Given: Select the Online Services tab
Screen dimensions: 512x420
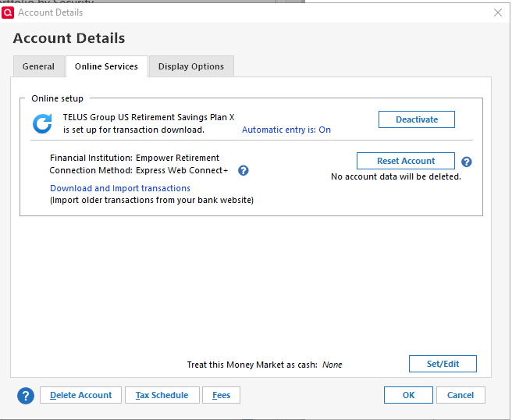Looking at the screenshot, I should pyautogui.click(x=106, y=66).
